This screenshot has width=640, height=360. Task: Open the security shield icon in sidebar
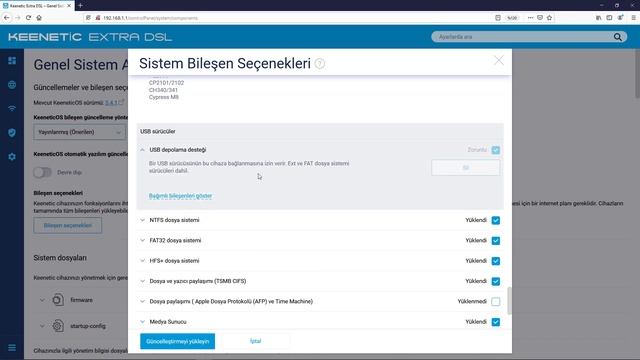click(12, 132)
